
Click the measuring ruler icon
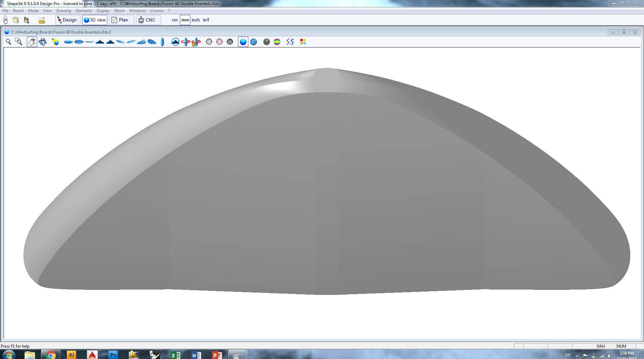pyautogui.click(x=42, y=20)
